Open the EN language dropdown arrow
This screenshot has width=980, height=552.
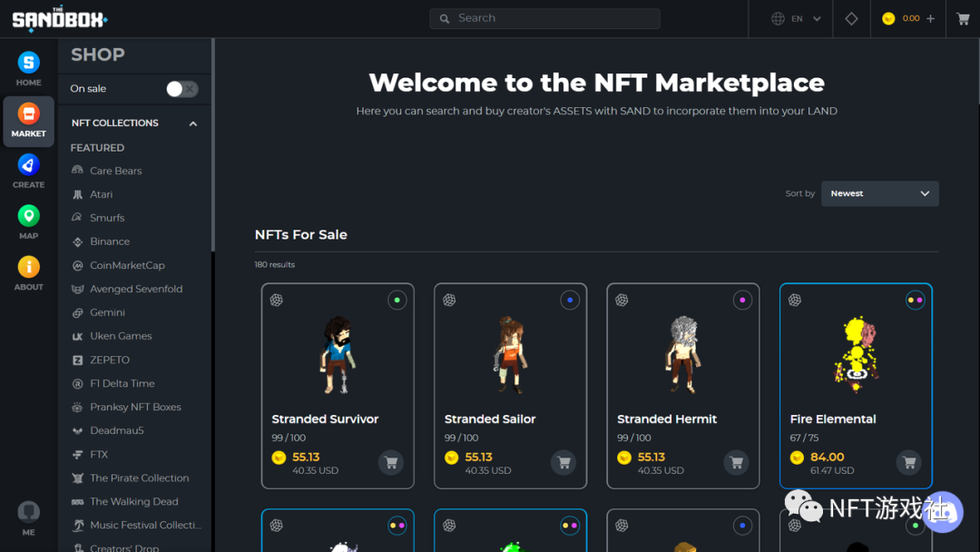tap(817, 19)
